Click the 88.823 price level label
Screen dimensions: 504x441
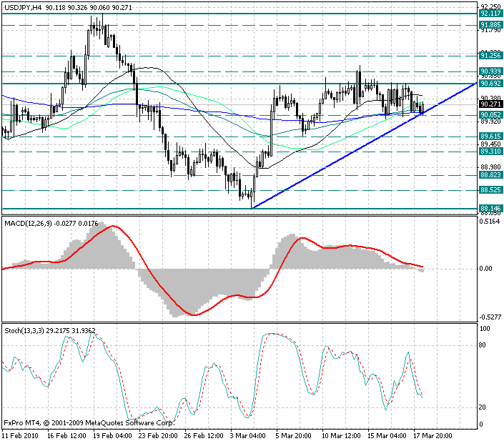tap(490, 175)
